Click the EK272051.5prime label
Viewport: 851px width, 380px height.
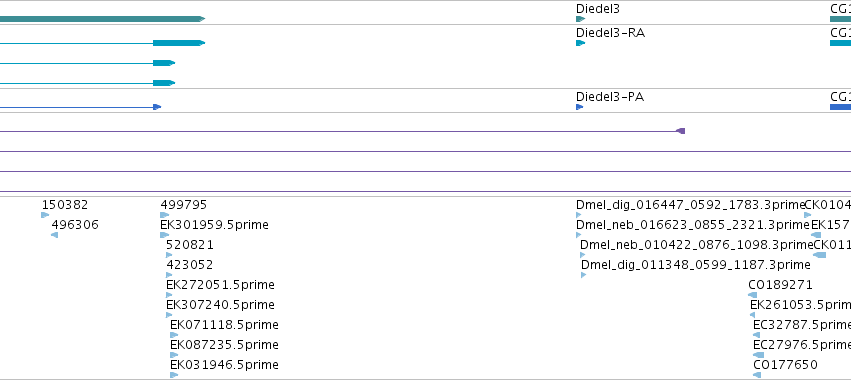(220, 285)
